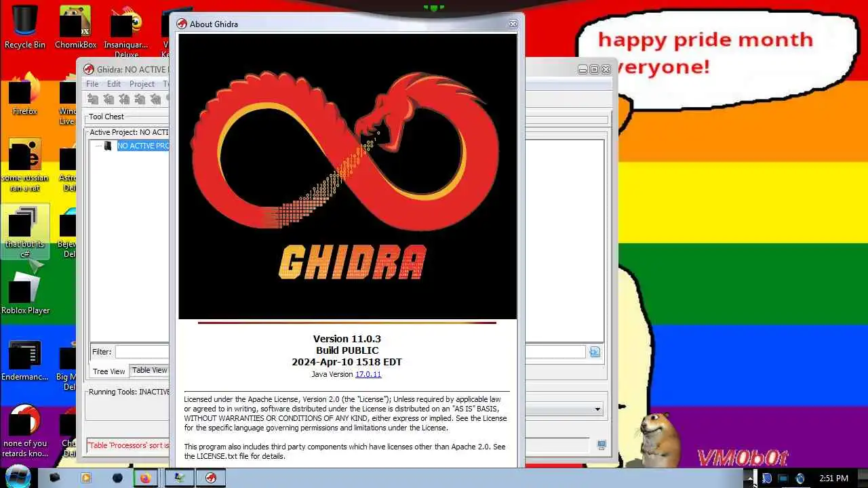Click the blue shield tray icon
The image size is (868, 488).
(766, 478)
